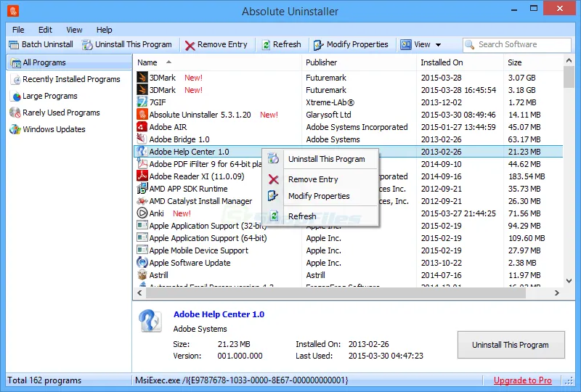581x392 pixels.
Task: Click the horizontal scrollbar left arrow
Action: tap(139, 293)
